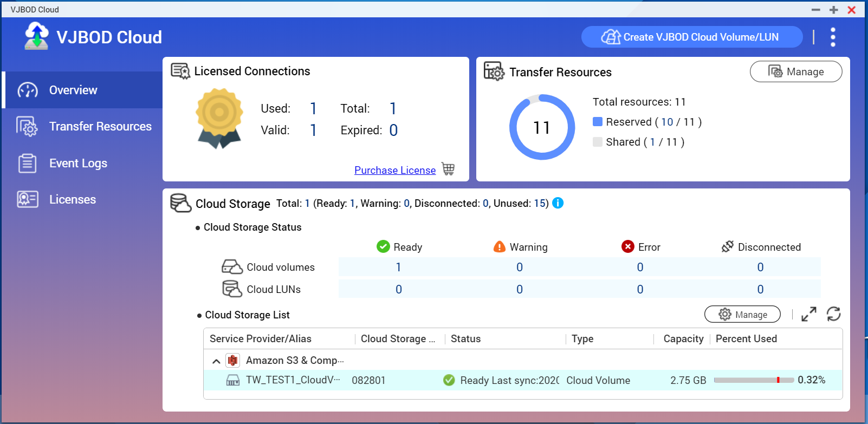Show Cloud Storage info tooltip icon
The image size is (868, 424).
(558, 203)
